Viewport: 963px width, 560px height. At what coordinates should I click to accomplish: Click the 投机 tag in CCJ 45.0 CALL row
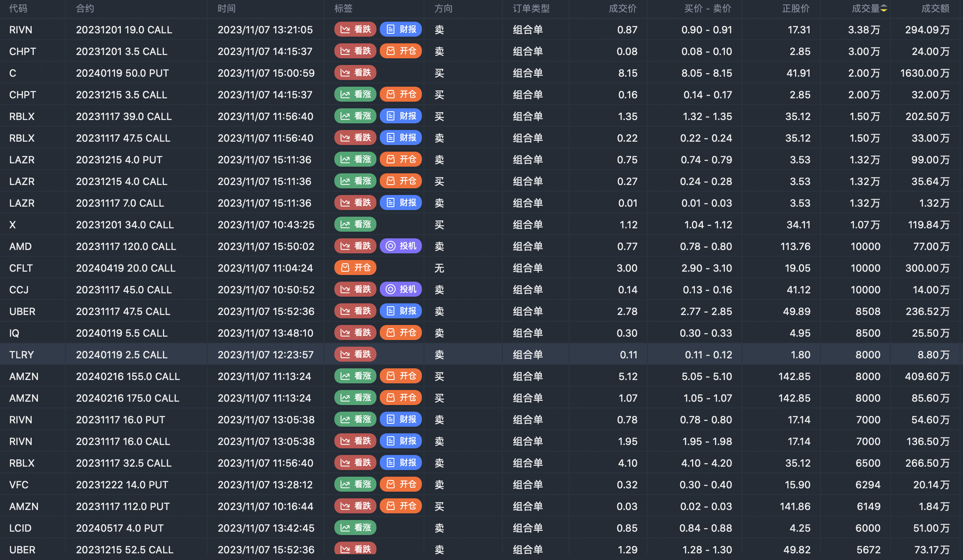click(x=401, y=290)
